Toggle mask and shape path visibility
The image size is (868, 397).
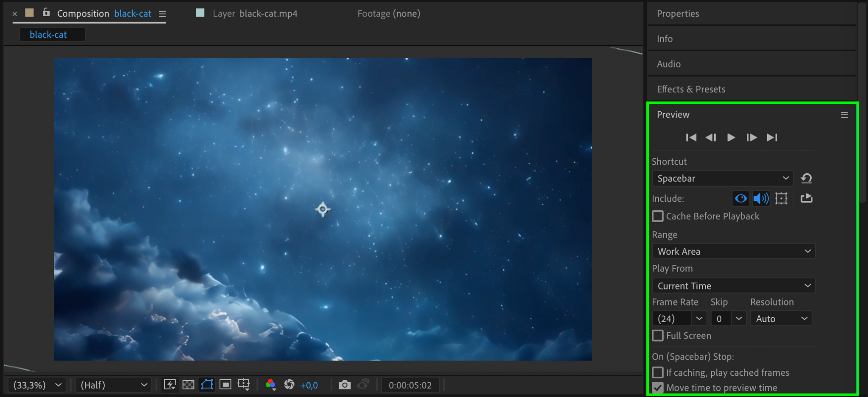pos(207,385)
